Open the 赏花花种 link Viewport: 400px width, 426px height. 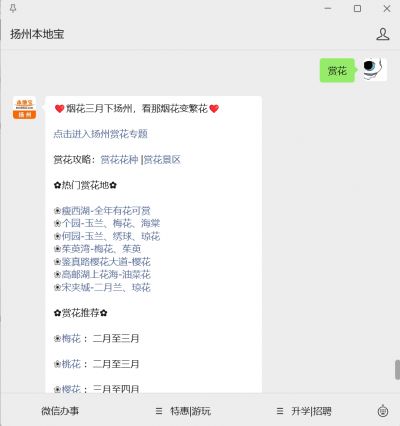click(119, 160)
